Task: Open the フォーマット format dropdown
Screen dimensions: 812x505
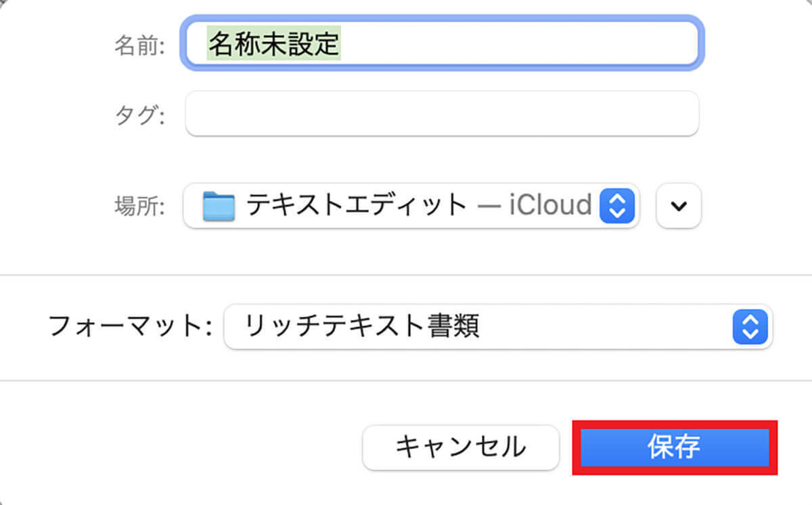Action: (497, 328)
